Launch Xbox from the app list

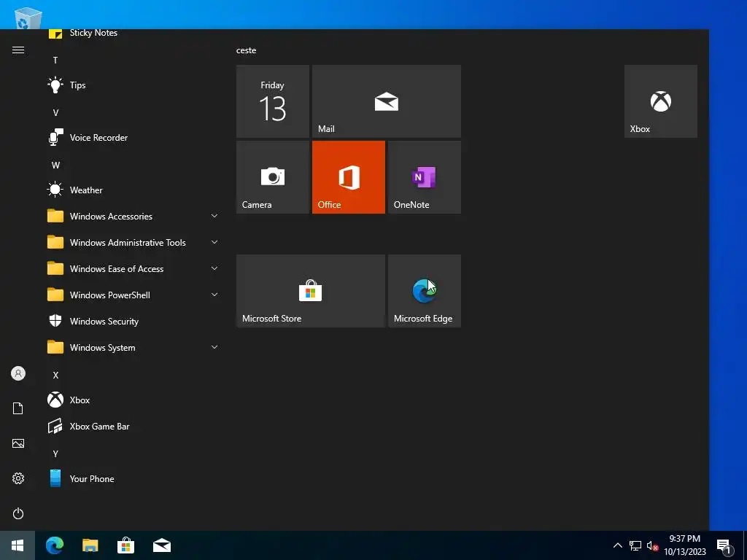click(x=133, y=400)
